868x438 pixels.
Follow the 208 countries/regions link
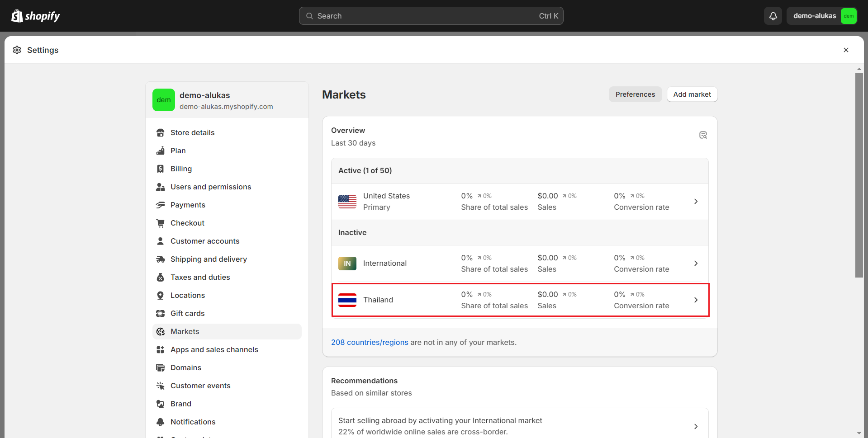370,342
